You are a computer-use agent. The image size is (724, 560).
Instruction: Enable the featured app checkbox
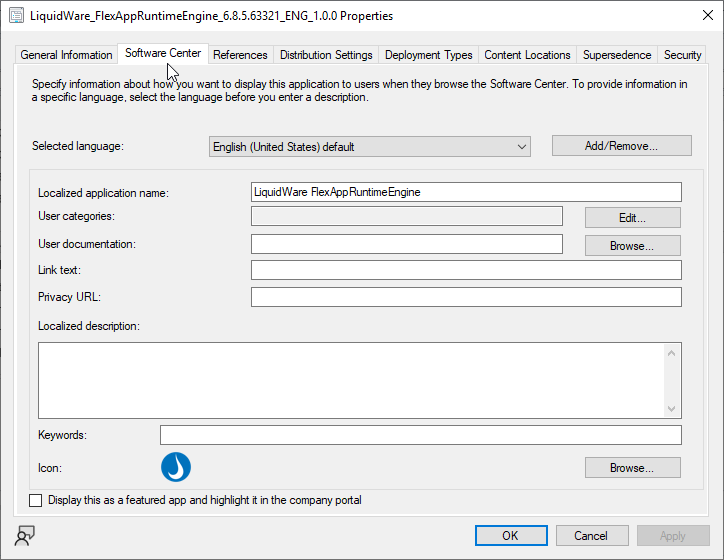pos(37,500)
